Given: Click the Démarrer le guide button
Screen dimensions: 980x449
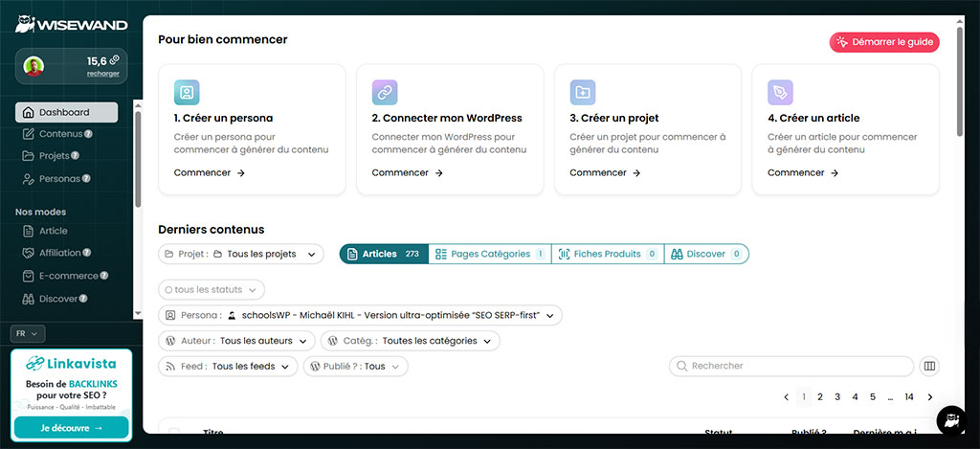Looking at the screenshot, I should pos(884,42).
